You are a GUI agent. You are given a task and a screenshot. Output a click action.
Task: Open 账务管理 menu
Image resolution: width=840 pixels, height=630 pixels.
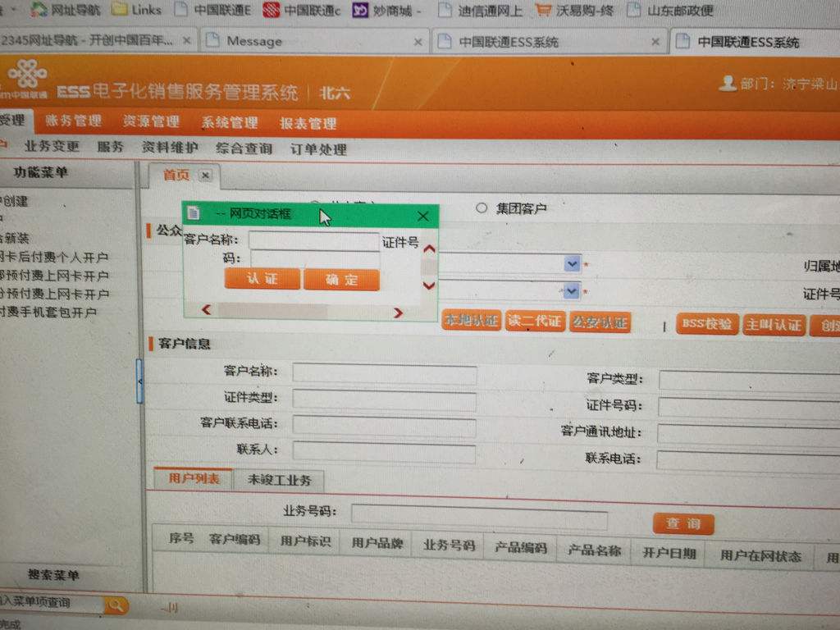73,121
